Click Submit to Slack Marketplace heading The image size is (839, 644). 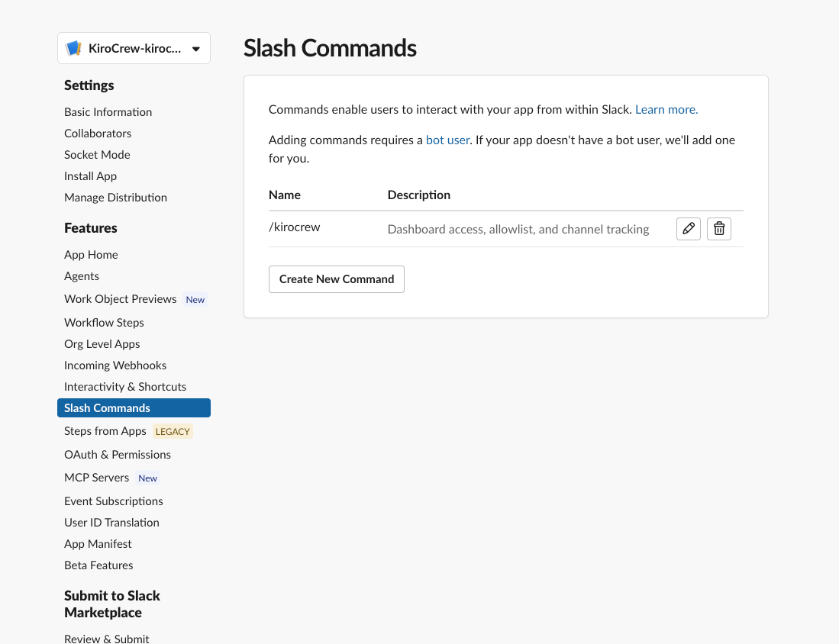click(111, 604)
